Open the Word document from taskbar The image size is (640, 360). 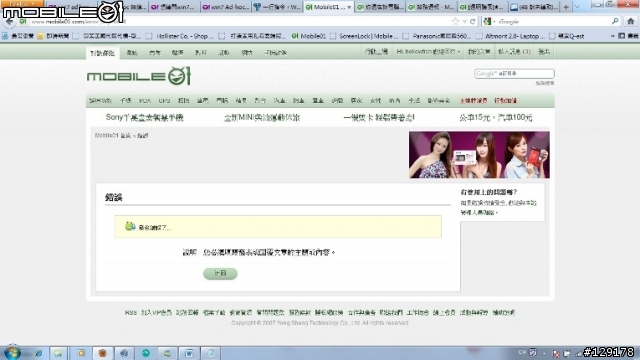(x=189, y=353)
